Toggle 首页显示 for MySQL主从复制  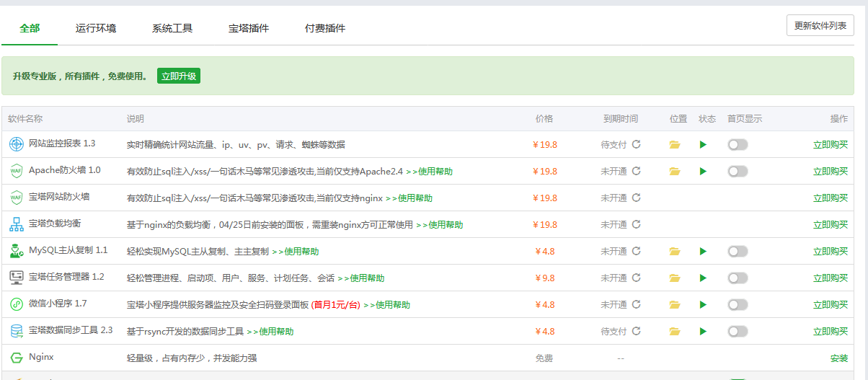(x=738, y=251)
